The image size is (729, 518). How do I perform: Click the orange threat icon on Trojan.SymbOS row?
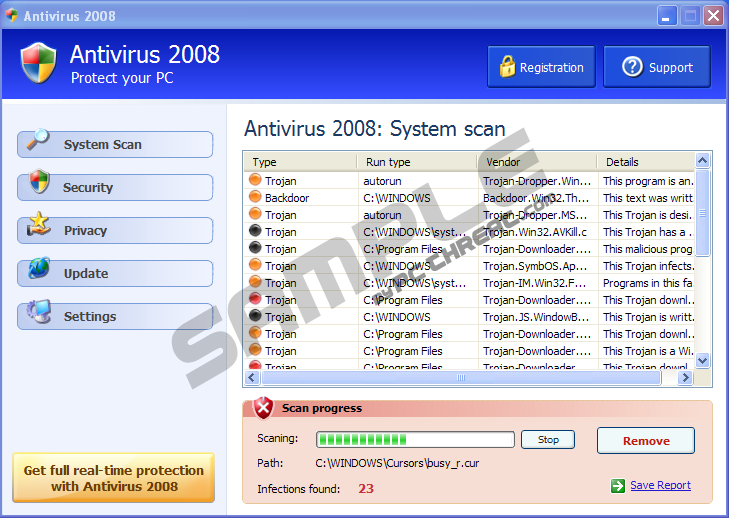pyautogui.click(x=255, y=265)
